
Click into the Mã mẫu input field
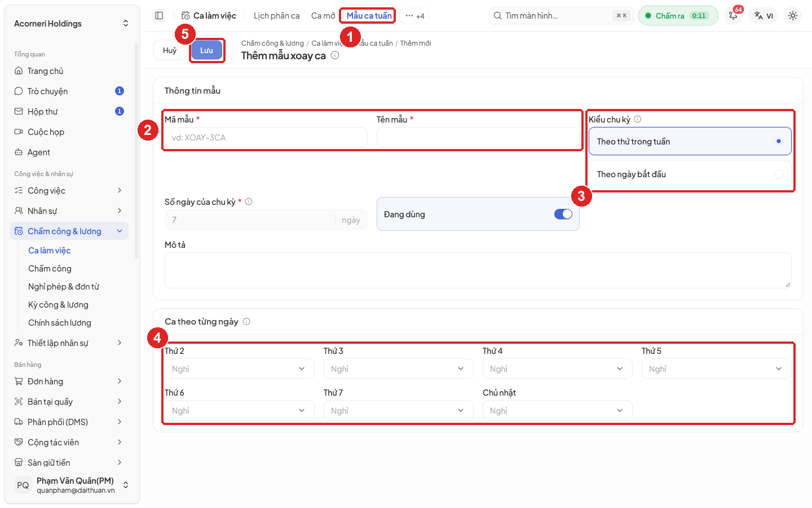[266, 137]
